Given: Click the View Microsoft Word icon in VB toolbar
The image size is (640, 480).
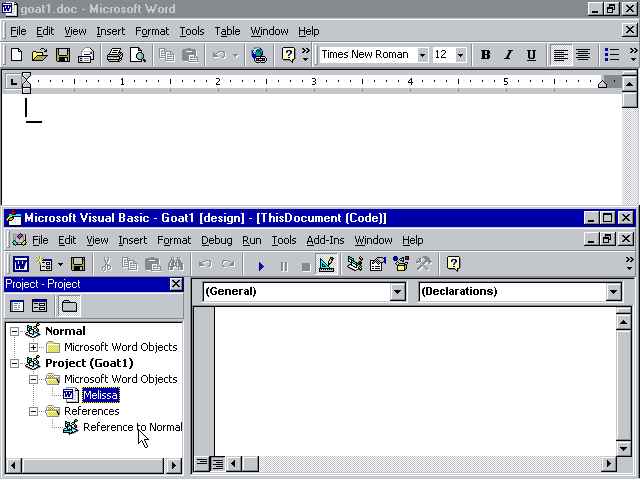Looking at the screenshot, I should coord(20,264).
